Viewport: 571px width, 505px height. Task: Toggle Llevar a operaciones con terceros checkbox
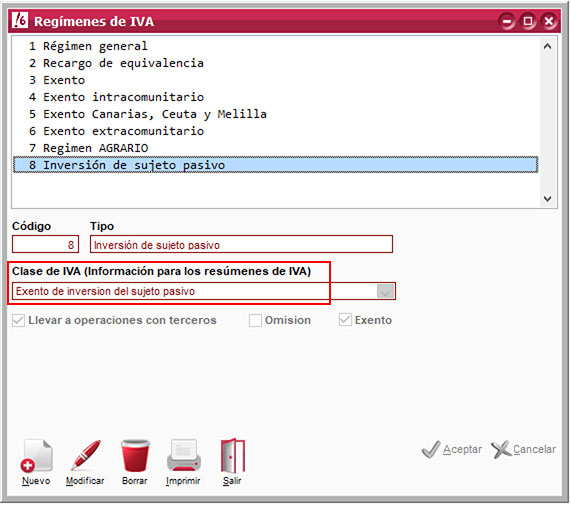(x=18, y=320)
